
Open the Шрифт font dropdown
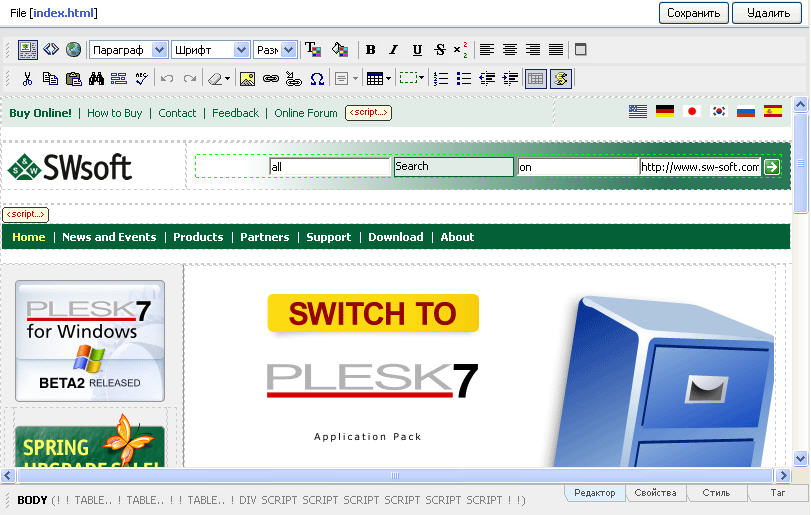[211, 50]
